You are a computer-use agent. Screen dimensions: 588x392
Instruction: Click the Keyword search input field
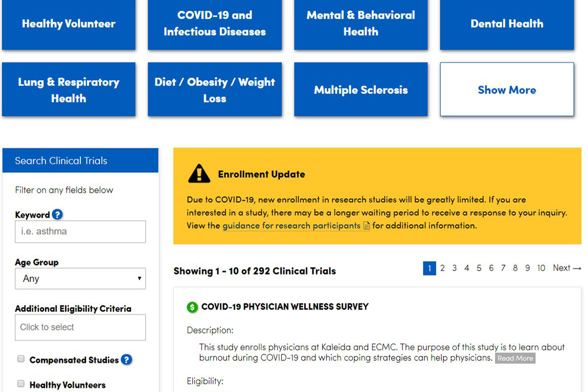point(80,232)
